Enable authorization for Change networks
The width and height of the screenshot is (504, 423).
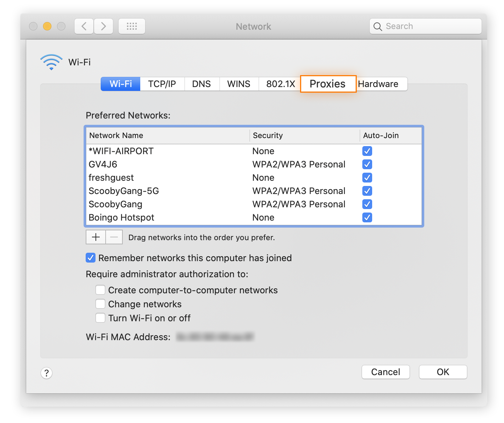click(100, 304)
